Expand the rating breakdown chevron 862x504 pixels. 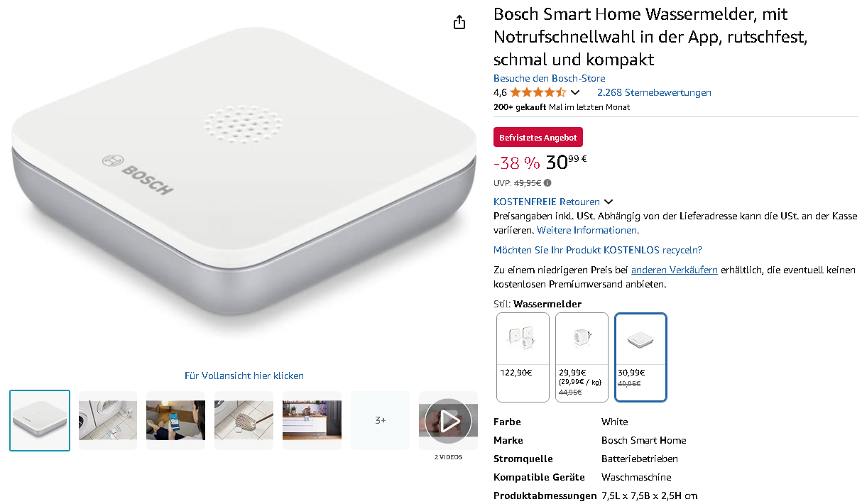[575, 92]
